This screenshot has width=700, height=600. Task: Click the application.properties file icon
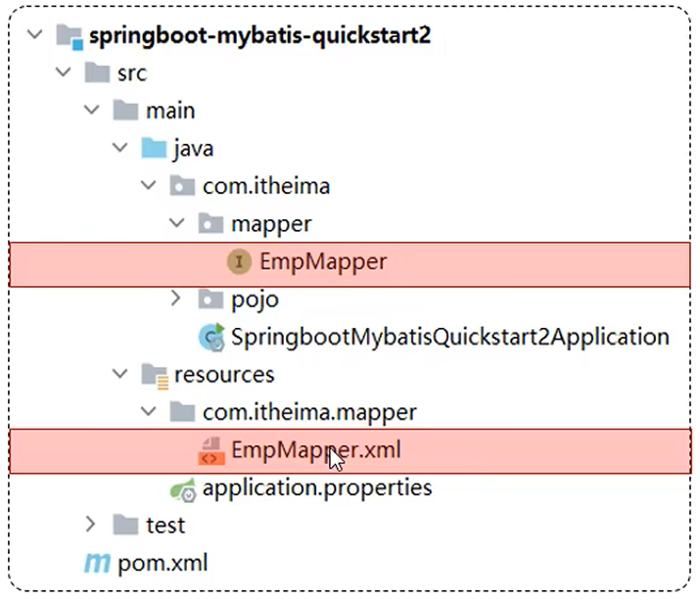click(x=183, y=487)
